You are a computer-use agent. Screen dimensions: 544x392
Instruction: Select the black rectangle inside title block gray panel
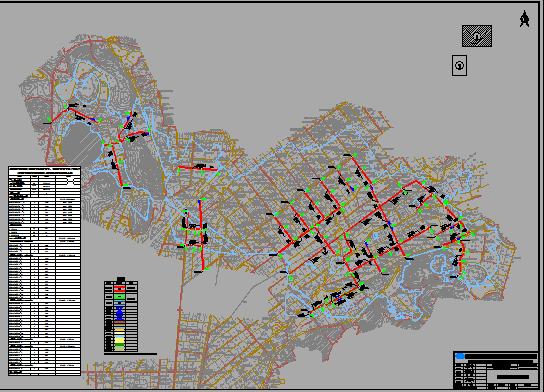click(x=513, y=377)
